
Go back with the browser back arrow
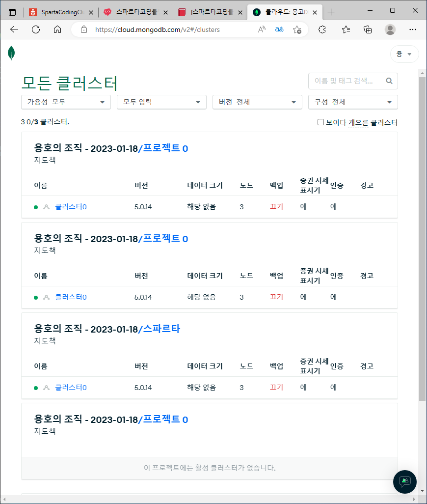coord(14,29)
